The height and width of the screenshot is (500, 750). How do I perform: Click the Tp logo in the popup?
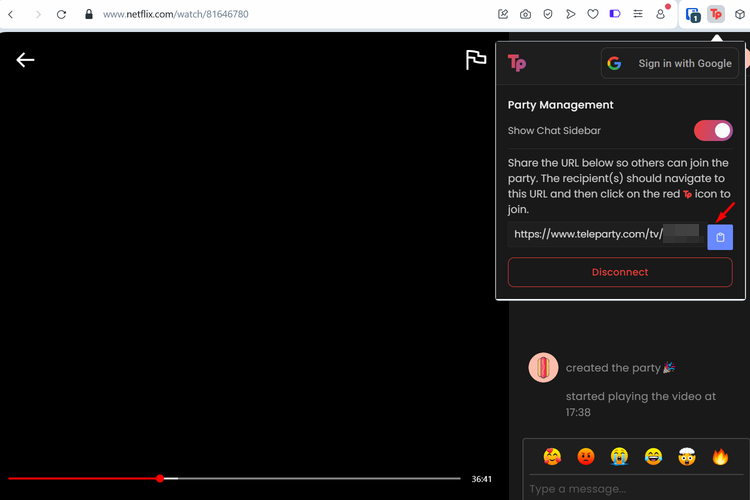(x=517, y=63)
